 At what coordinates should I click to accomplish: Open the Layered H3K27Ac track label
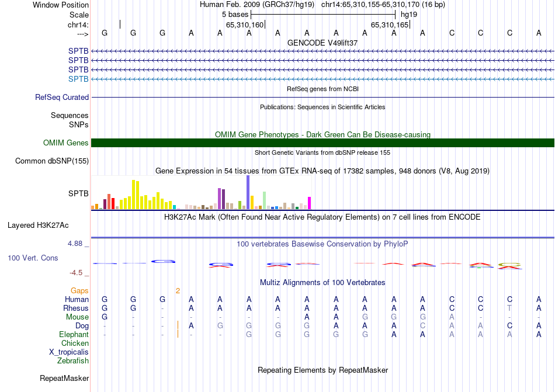[38, 226]
